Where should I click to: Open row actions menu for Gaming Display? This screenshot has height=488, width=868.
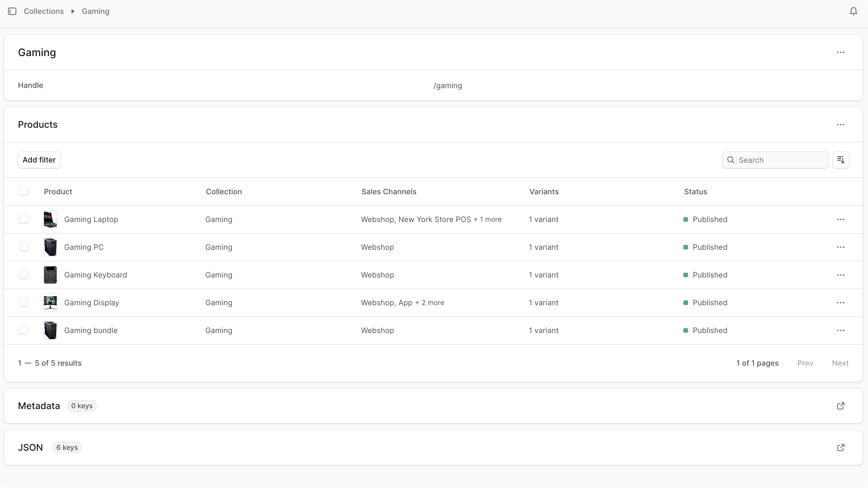coord(841,302)
